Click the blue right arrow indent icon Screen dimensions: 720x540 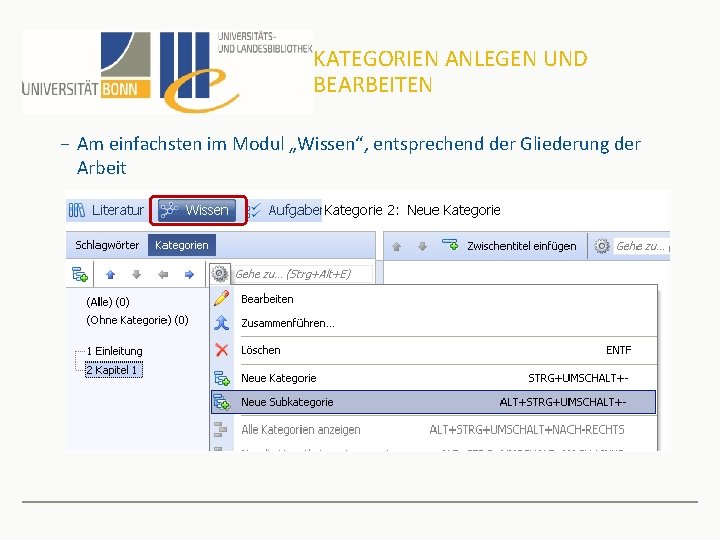click(189, 275)
